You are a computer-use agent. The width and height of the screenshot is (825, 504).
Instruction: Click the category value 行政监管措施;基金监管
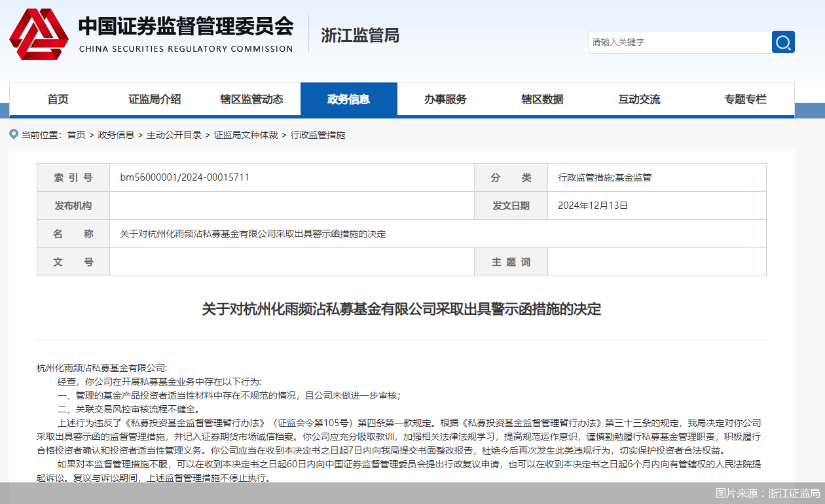(x=604, y=177)
